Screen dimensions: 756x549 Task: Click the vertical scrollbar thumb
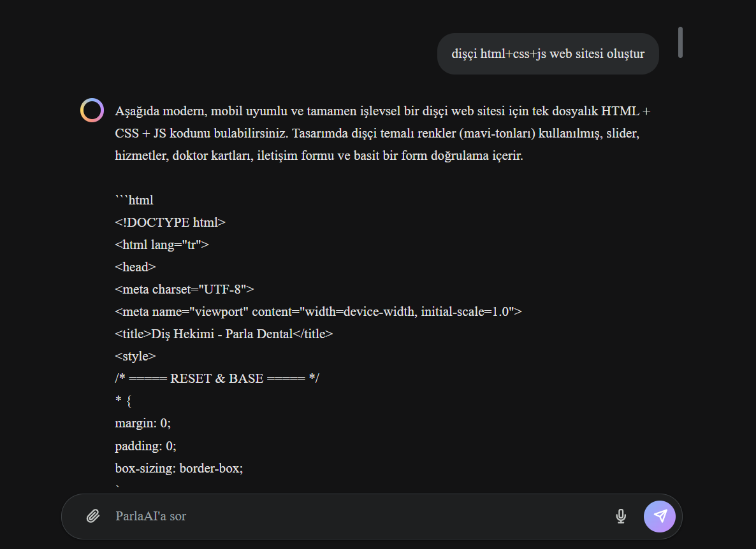(x=680, y=43)
